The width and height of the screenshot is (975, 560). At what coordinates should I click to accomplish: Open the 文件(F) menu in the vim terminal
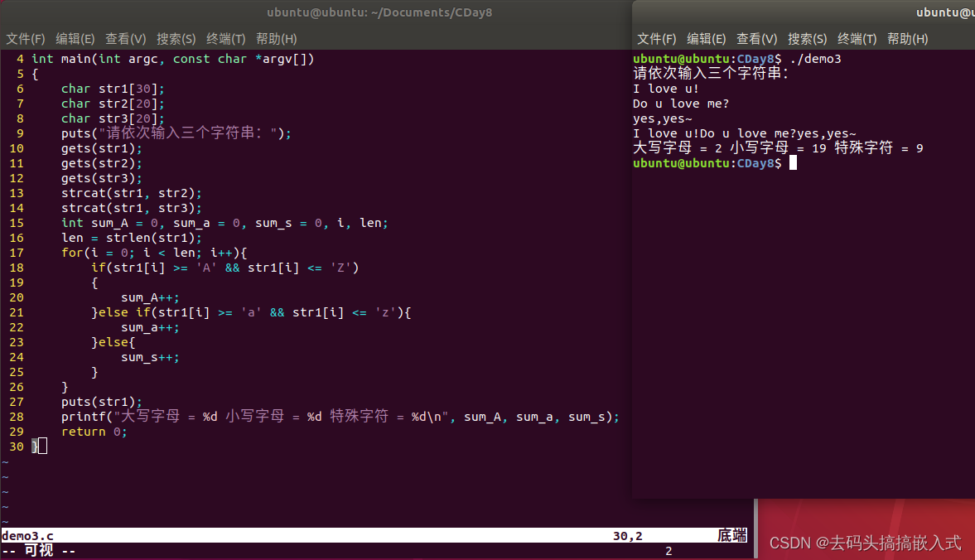(x=26, y=38)
